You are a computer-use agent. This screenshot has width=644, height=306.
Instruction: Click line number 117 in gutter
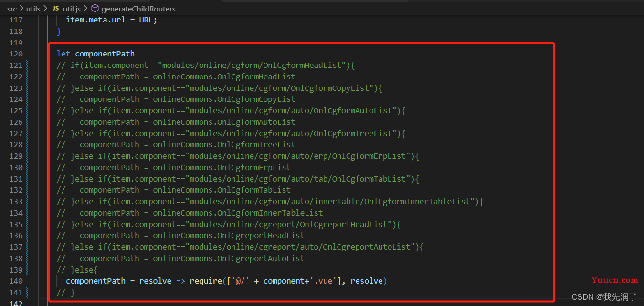coord(16,20)
